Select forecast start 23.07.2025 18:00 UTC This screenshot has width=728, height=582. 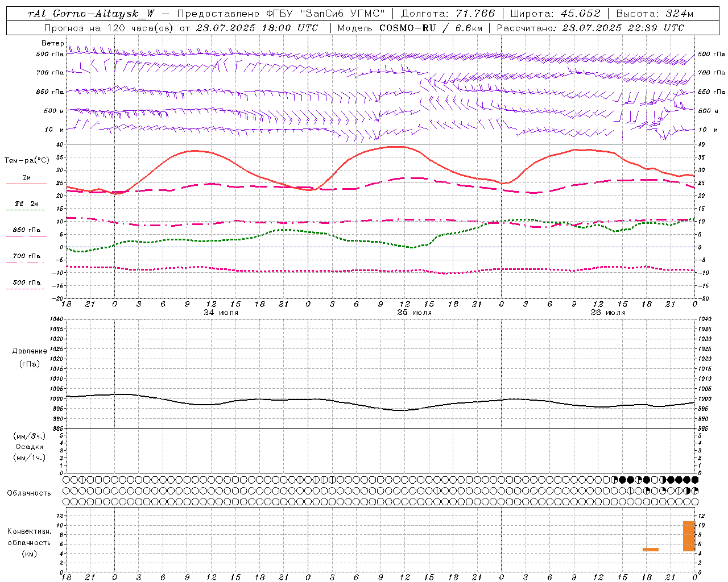[257, 28]
